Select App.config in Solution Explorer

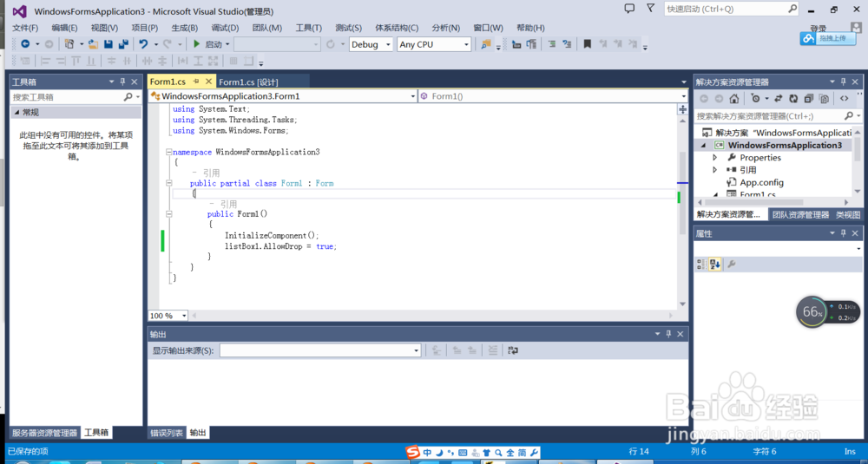761,182
